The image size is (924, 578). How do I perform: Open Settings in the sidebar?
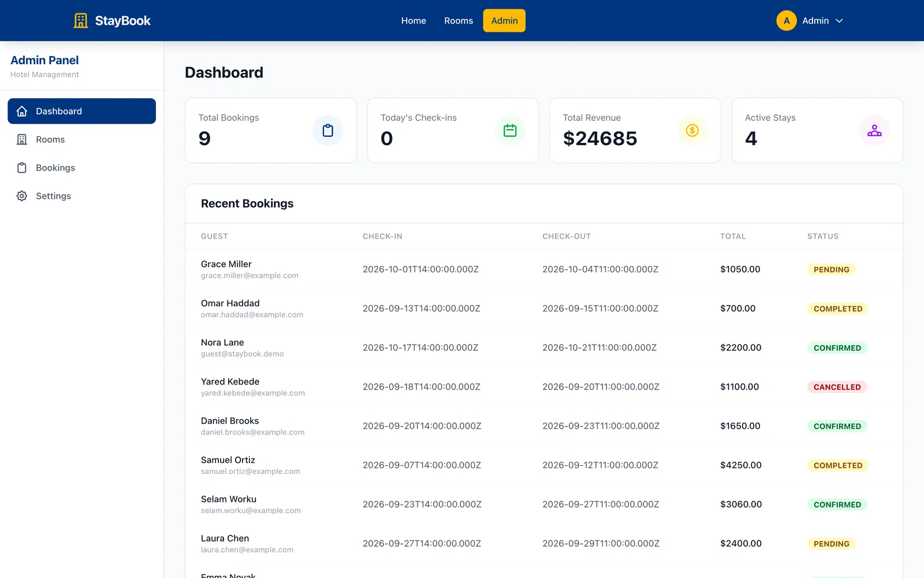point(81,196)
